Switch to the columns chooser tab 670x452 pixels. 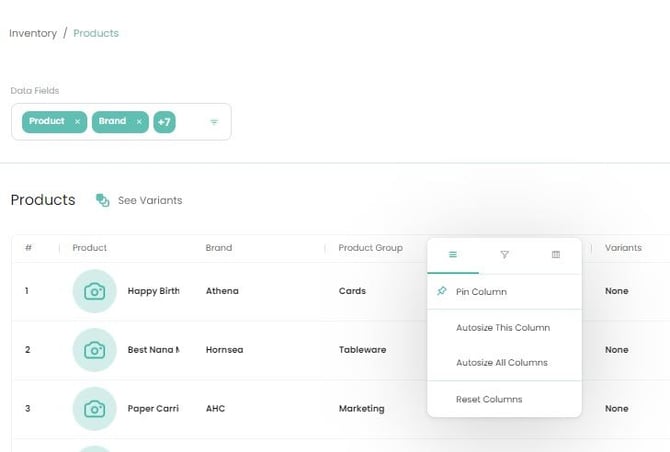pyautogui.click(x=556, y=255)
